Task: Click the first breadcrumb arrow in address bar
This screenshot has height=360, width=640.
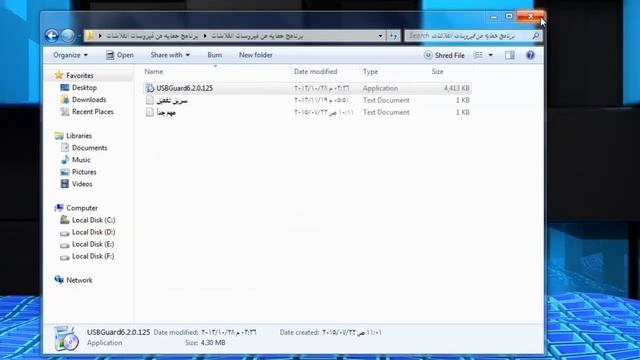Action: tap(100, 36)
